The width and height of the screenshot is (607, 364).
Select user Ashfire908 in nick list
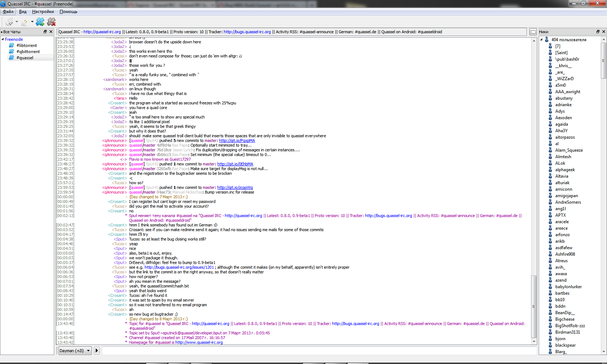click(565, 254)
